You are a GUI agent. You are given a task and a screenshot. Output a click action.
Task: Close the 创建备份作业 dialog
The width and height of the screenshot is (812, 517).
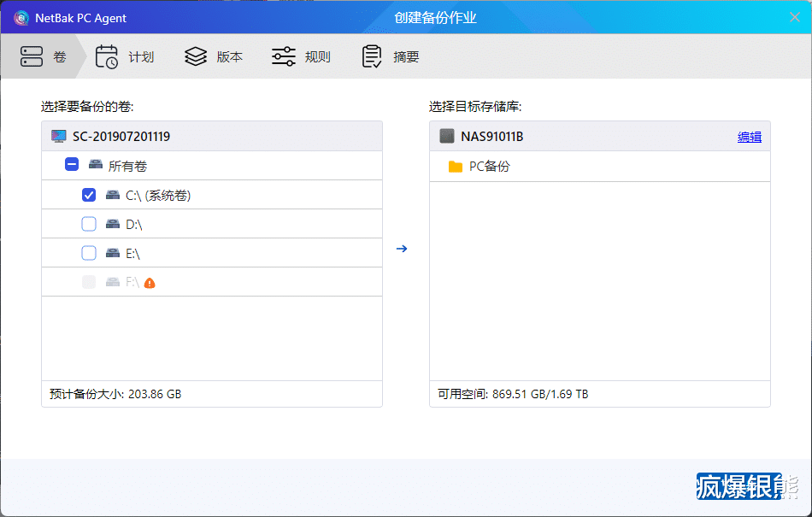795,17
